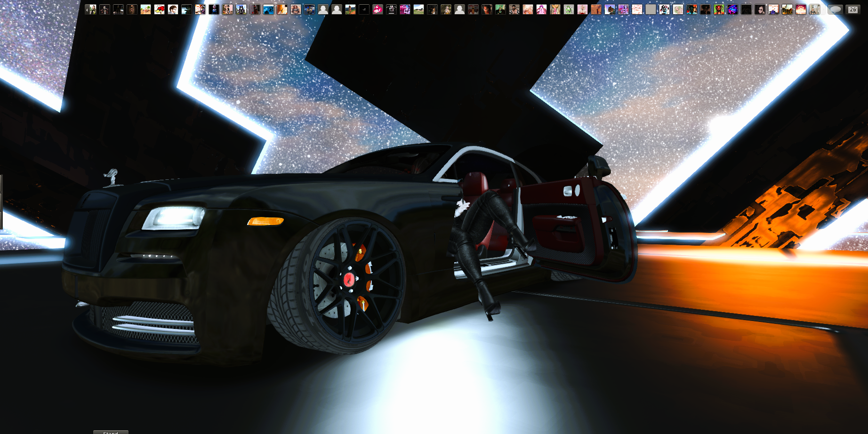868x434 pixels.
Task: Open the pale face dark hair avatar icon
Action: 760,9
